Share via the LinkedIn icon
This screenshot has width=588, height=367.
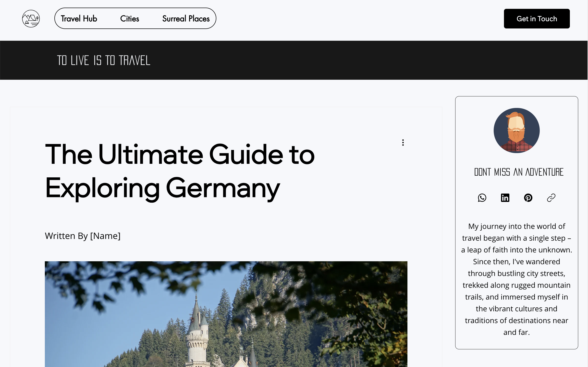tap(505, 198)
